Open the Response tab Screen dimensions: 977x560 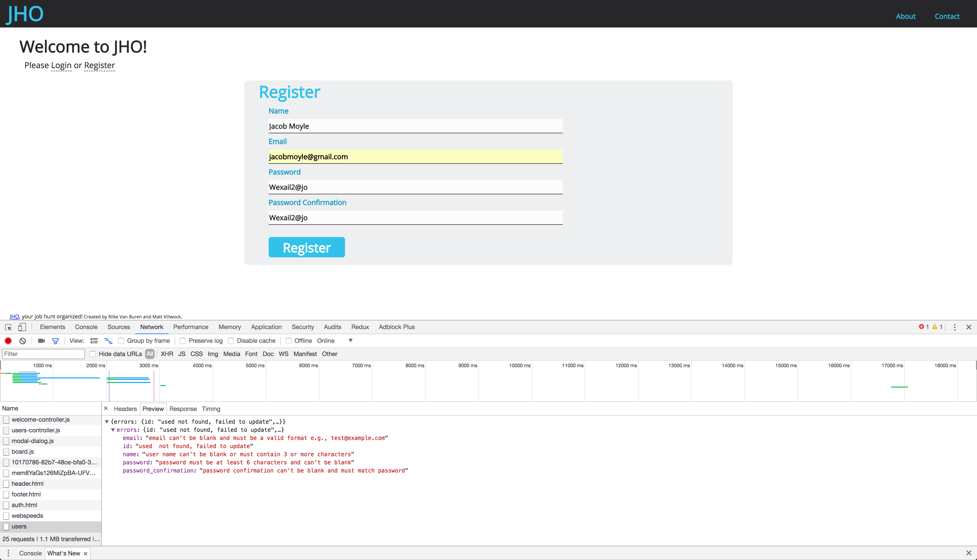183,409
